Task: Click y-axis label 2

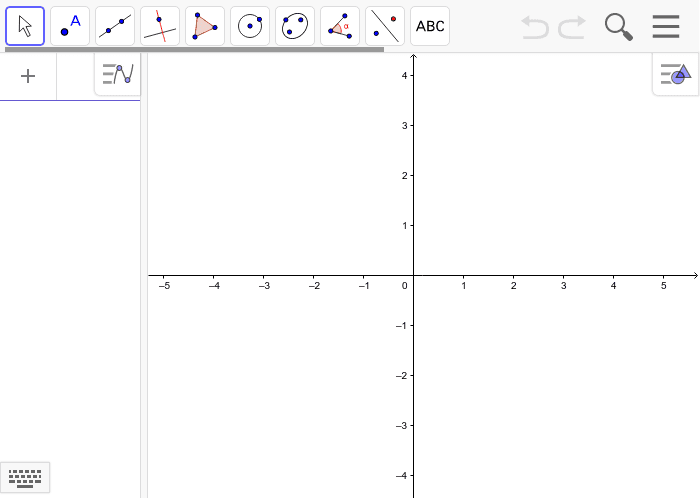Action: click(x=404, y=176)
